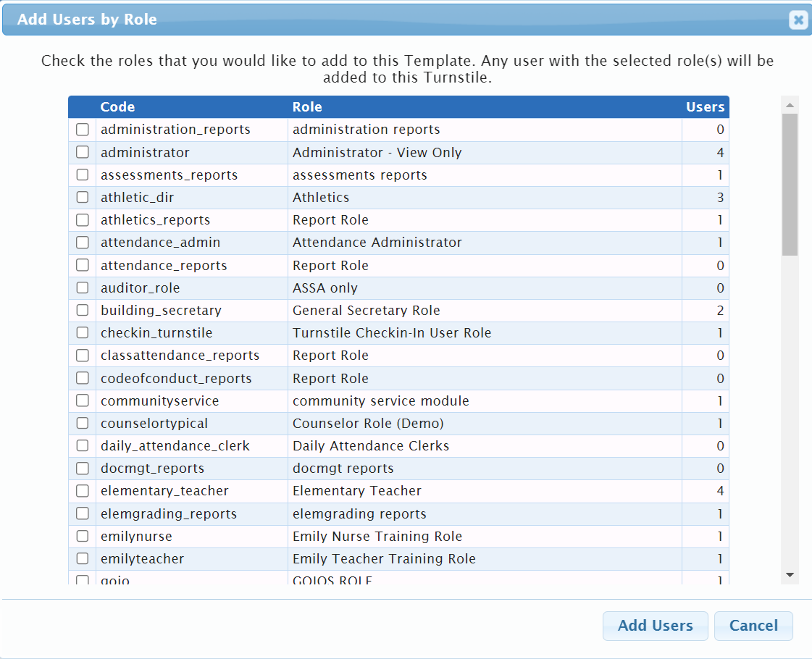Click the 'Daily Attendance Clerks' cell
812x659 pixels.
point(485,445)
